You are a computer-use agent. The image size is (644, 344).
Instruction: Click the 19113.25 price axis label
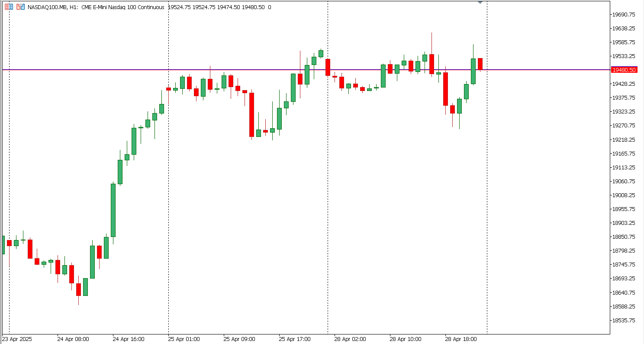click(624, 167)
